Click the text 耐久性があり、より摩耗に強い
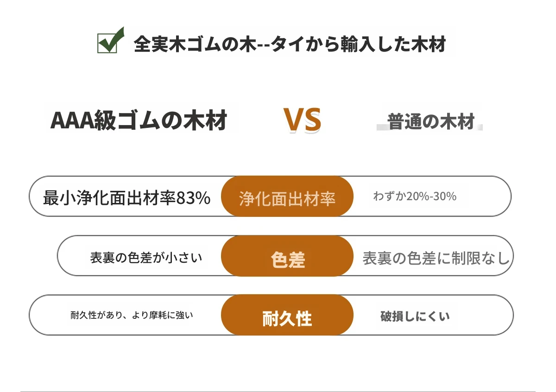 [x=132, y=316]
